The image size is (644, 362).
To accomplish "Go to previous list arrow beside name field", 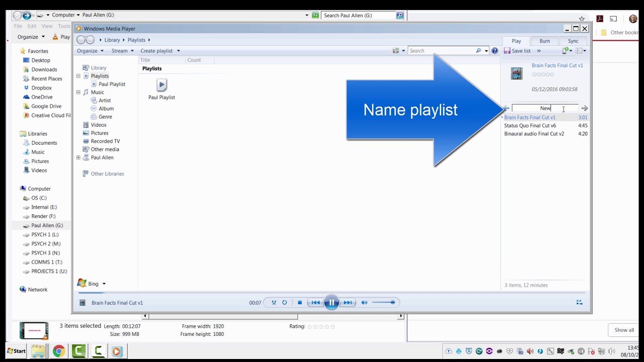I will [506, 108].
